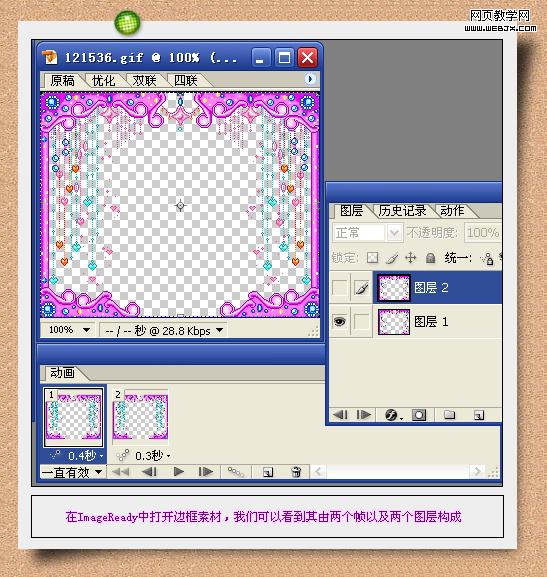Step to previous animation frame
Viewport: 547px width, 577px height.
149,472
